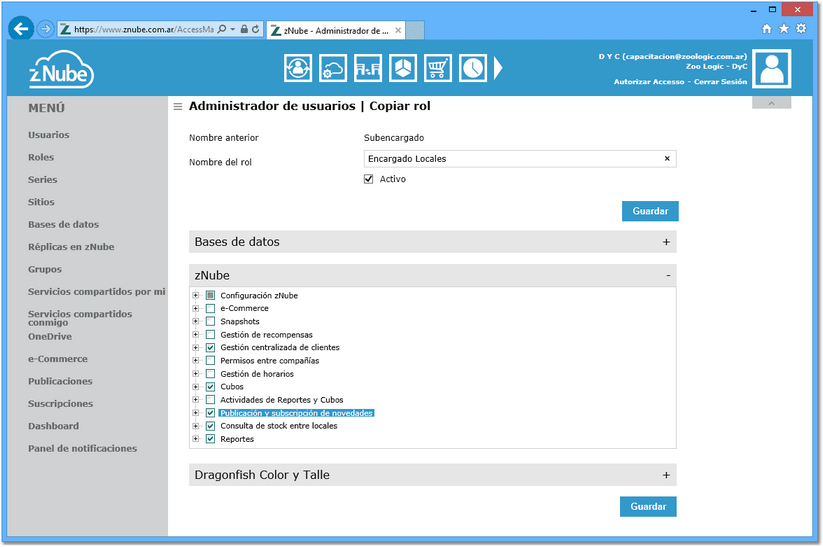
Task: Check the e-Commerce permission checkbox
Action: (210, 308)
